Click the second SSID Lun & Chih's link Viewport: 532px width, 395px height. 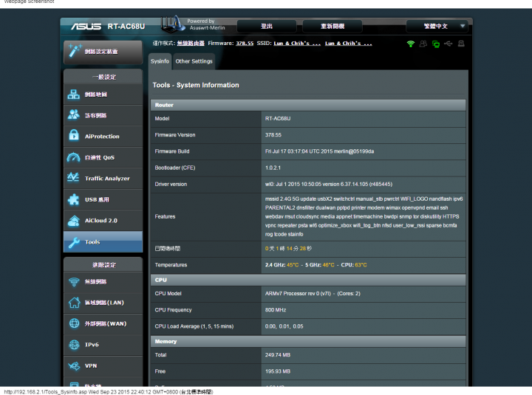(349, 44)
